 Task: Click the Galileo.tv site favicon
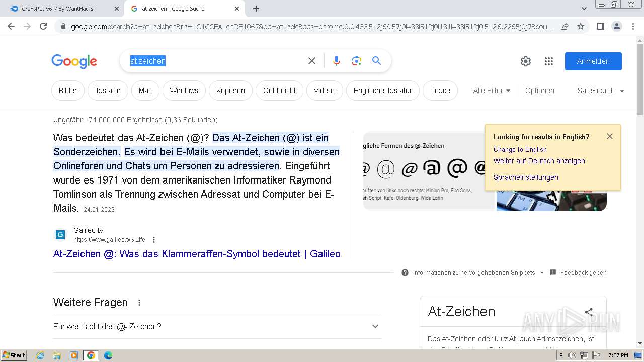click(60, 235)
